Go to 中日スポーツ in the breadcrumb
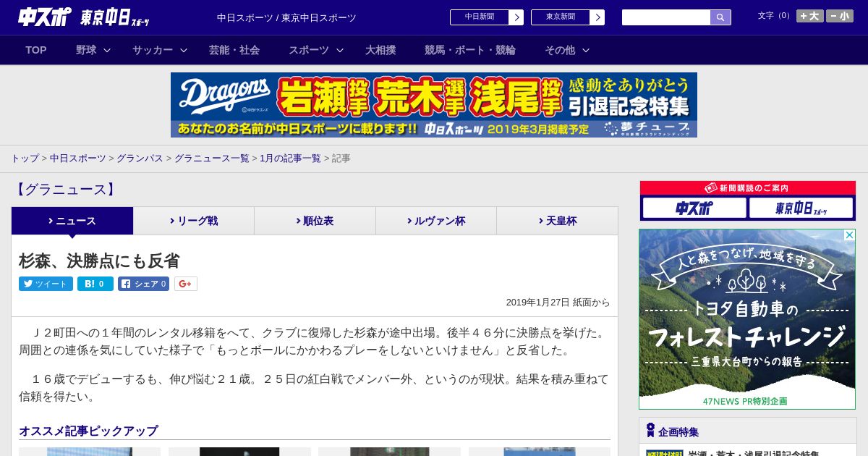The image size is (868, 456). [x=78, y=158]
